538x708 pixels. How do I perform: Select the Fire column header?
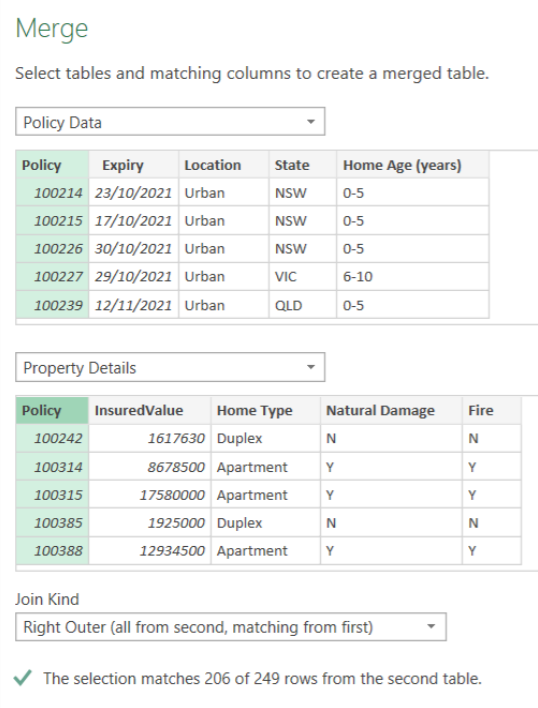[492, 410]
